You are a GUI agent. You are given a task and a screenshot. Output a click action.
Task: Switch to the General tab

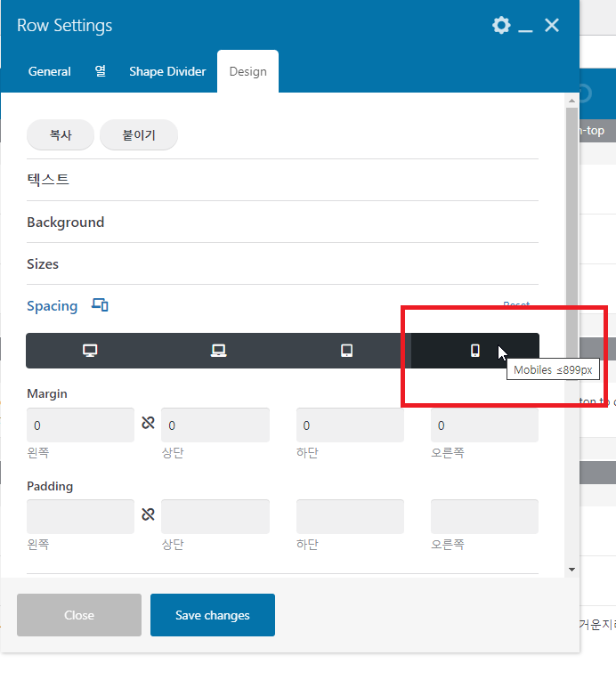[50, 71]
